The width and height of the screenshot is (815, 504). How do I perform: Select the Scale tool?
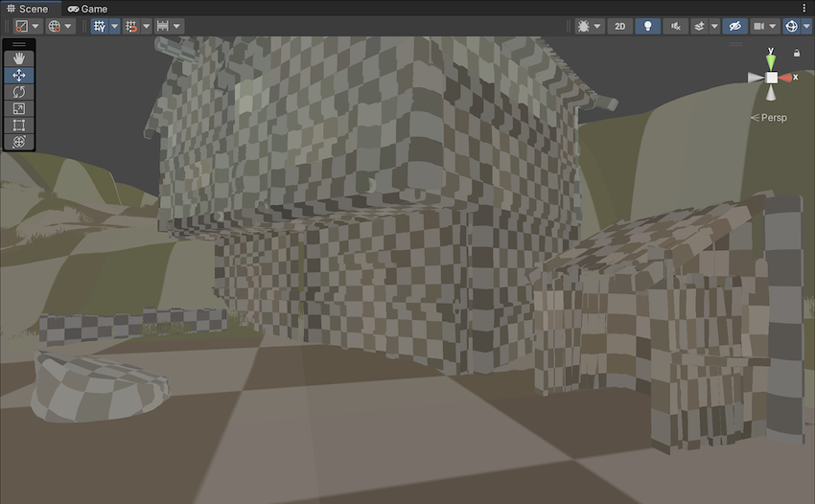point(19,108)
